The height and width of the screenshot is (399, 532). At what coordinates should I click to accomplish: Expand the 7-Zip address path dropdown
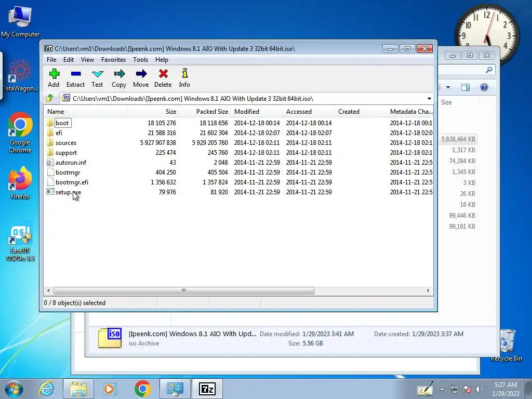coord(429,98)
